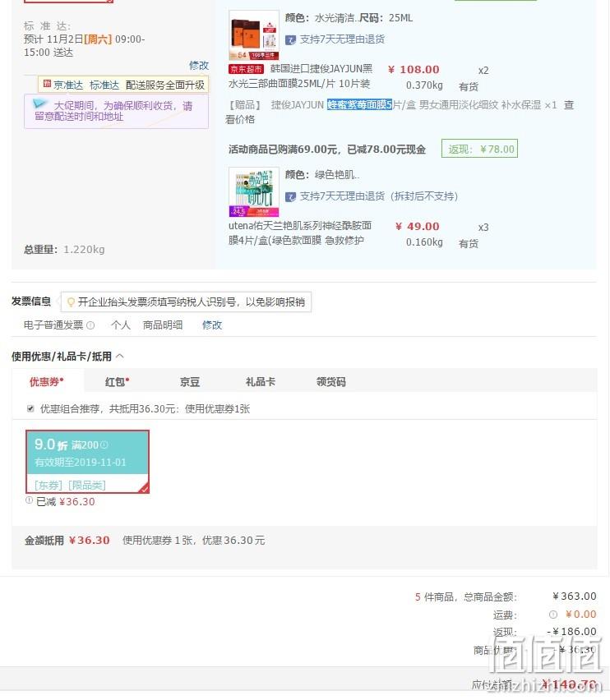Screen dimensions: 610x700
Task: Open the JAYJUN mask product thumbnail
Action: [254, 35]
